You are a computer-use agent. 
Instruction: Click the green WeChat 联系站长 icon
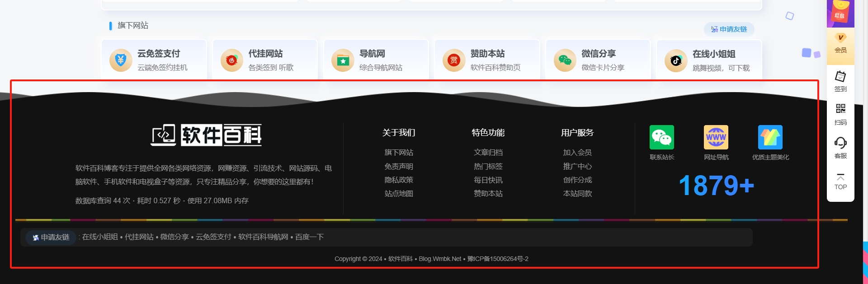(661, 137)
